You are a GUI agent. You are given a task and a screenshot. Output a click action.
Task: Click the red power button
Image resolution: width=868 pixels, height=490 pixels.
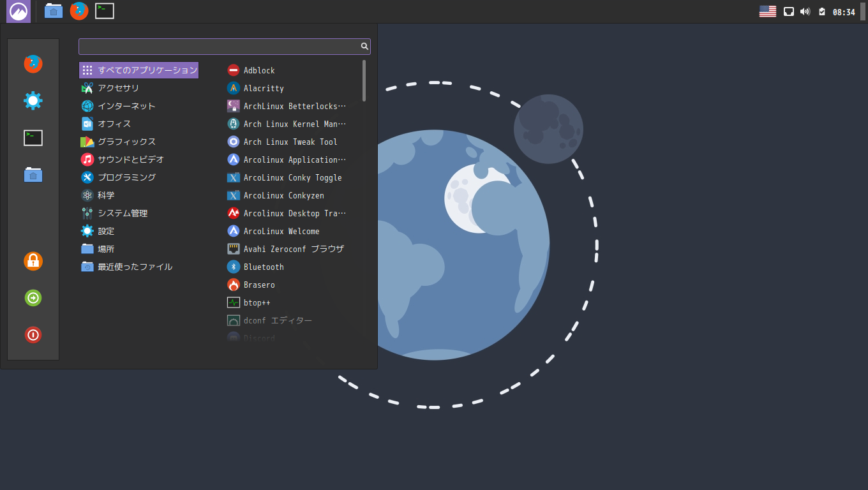point(33,335)
